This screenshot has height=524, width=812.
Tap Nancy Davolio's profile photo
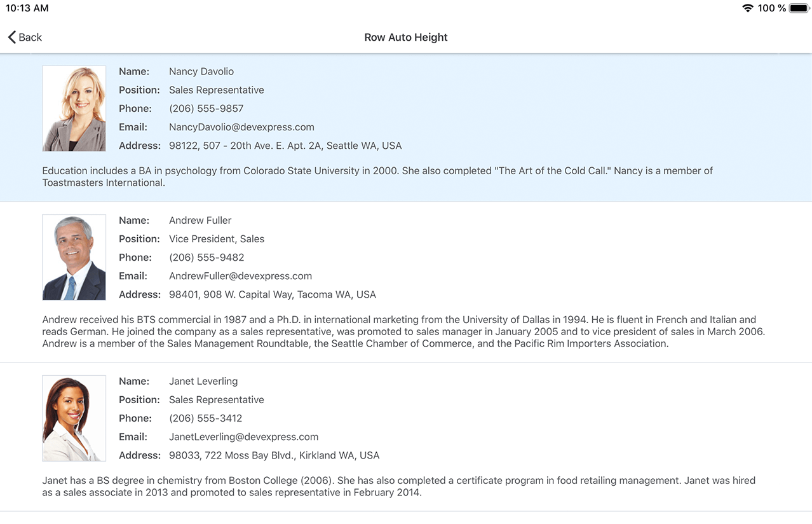click(x=74, y=108)
